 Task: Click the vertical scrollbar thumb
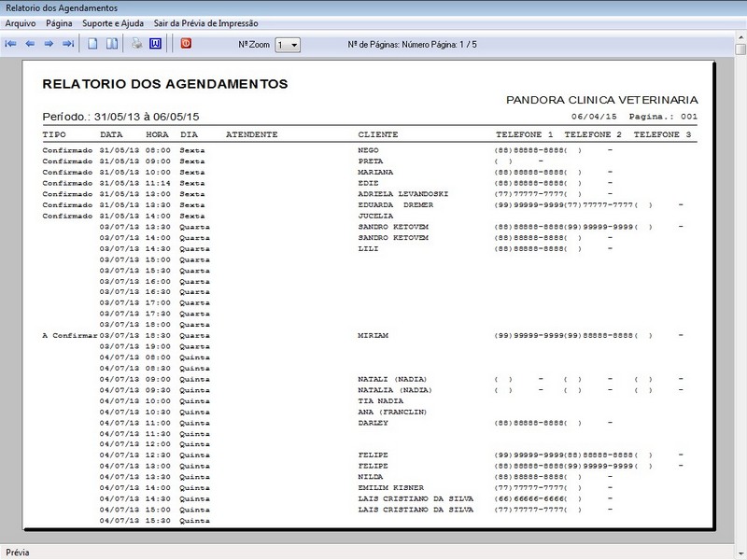click(x=740, y=49)
